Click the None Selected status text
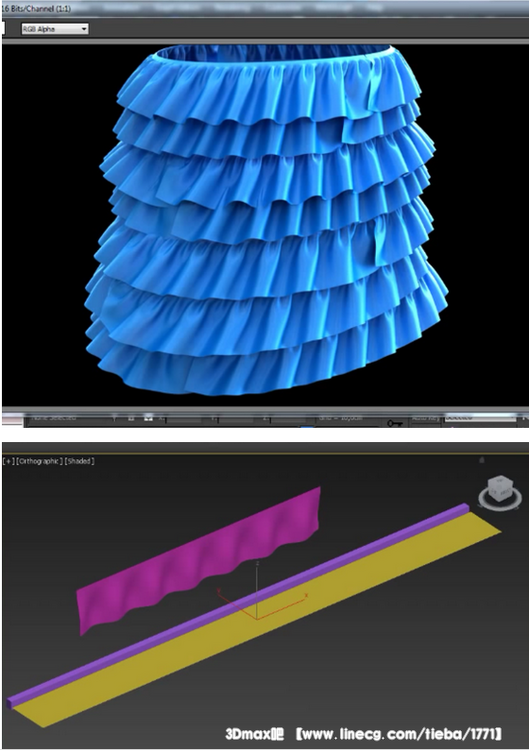Image resolution: width=529 pixels, height=750 pixels. pos(54,418)
